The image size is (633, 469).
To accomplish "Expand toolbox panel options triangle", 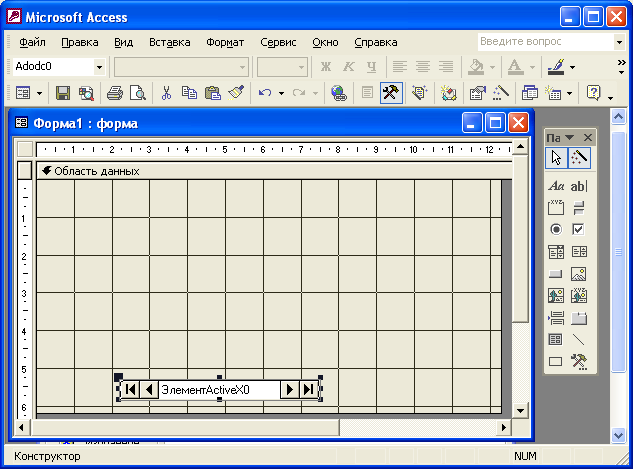I will [569, 138].
